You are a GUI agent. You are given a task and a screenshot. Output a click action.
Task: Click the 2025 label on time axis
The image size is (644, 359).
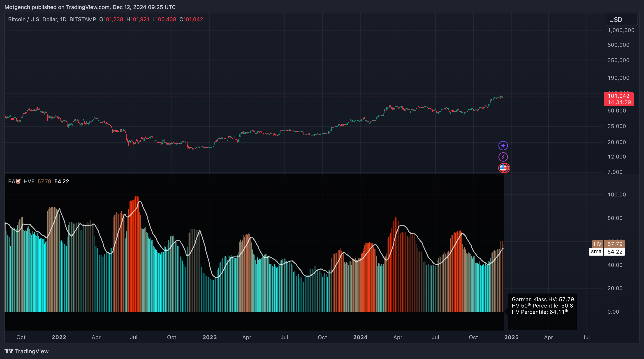click(x=511, y=337)
